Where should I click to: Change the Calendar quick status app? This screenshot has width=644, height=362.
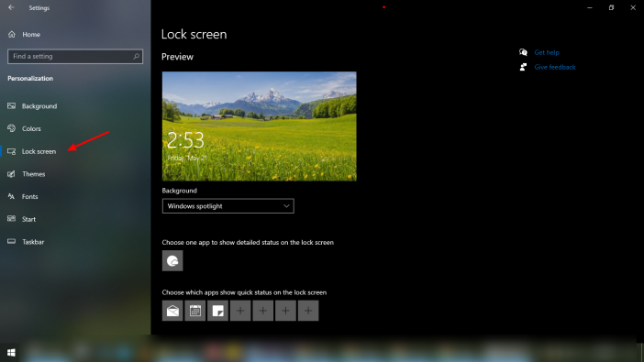[x=195, y=311]
